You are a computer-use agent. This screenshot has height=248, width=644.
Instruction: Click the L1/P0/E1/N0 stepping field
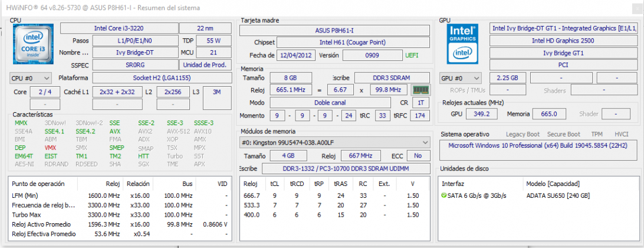[134, 40]
